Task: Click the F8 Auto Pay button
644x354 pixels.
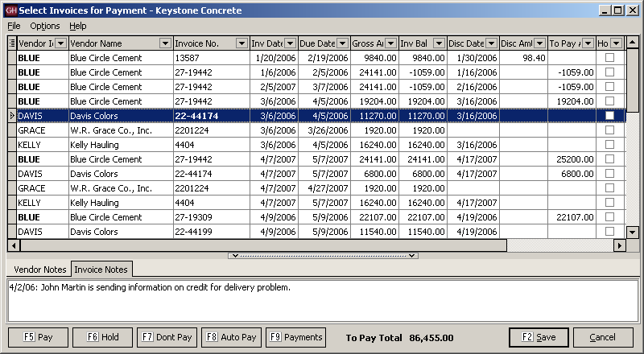Action: pyautogui.click(x=231, y=337)
